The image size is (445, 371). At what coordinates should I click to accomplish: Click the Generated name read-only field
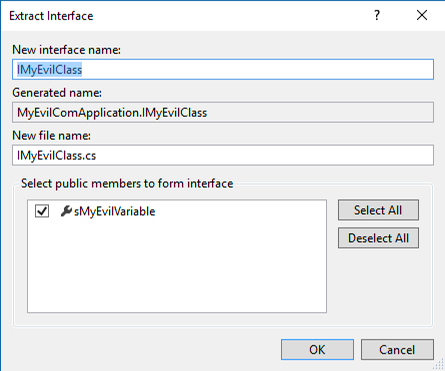[x=223, y=112]
